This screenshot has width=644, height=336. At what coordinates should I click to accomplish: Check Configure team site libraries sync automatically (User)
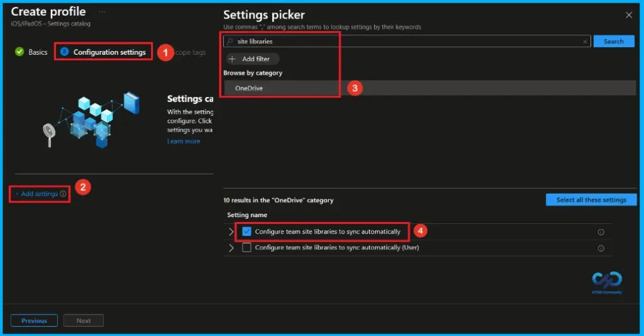(247, 248)
